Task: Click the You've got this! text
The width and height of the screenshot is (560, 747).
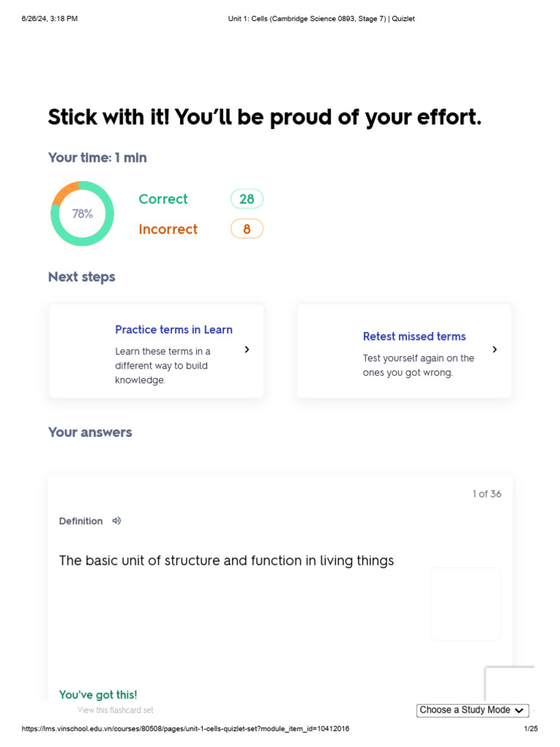Action: pyautogui.click(x=98, y=694)
